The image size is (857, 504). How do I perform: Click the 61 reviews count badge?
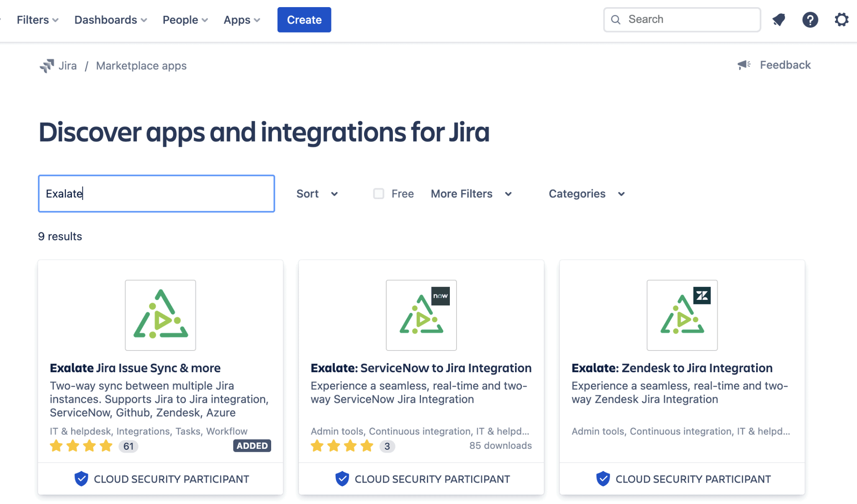[128, 446]
